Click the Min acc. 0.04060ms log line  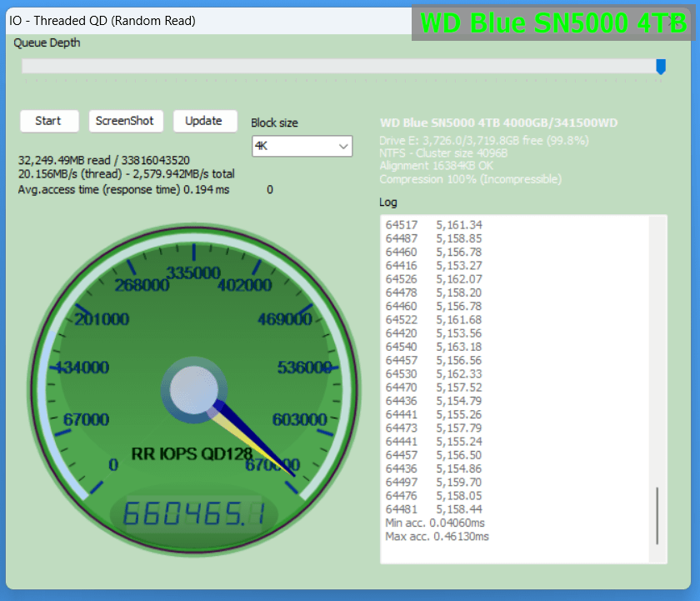click(x=435, y=523)
